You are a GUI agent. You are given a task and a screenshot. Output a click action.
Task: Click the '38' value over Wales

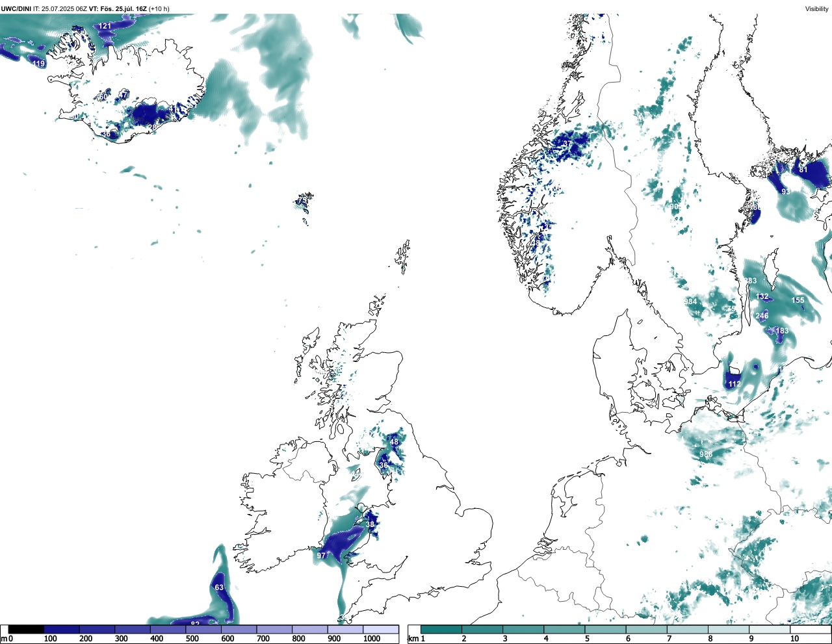370,524
